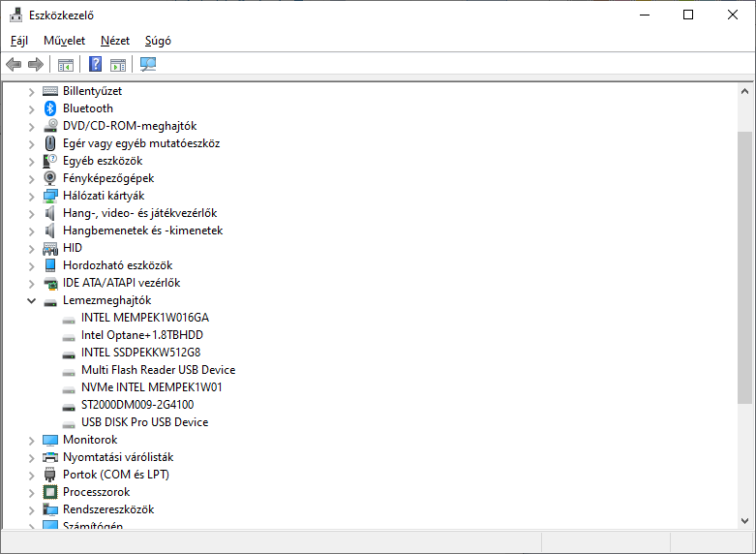756x554 pixels.
Task: Click the scrollbar up arrow
Action: pyautogui.click(x=745, y=91)
